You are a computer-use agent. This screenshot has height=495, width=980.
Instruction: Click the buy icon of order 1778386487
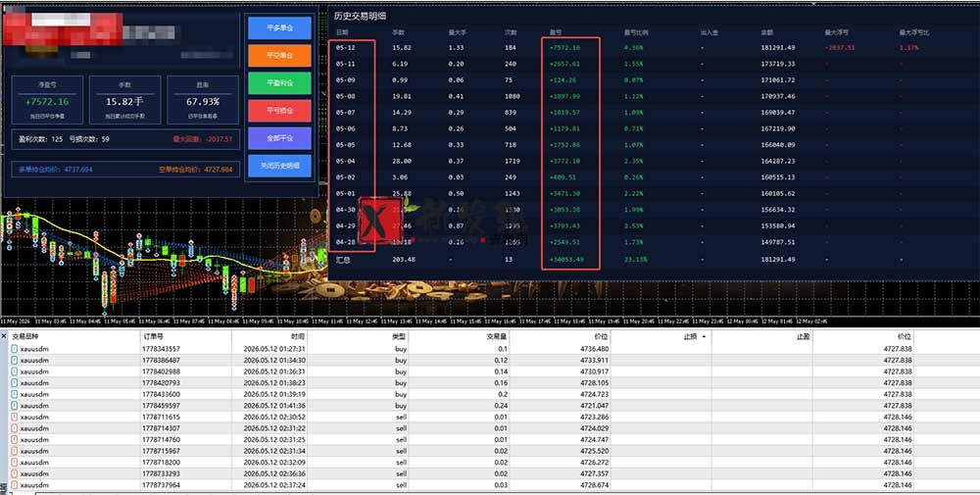(15, 360)
